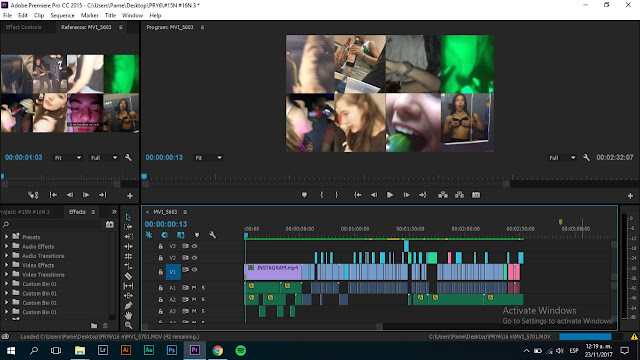The height and width of the screenshot is (360, 640).
Task: Delete custom item in Effects panel
Action: pos(105,326)
